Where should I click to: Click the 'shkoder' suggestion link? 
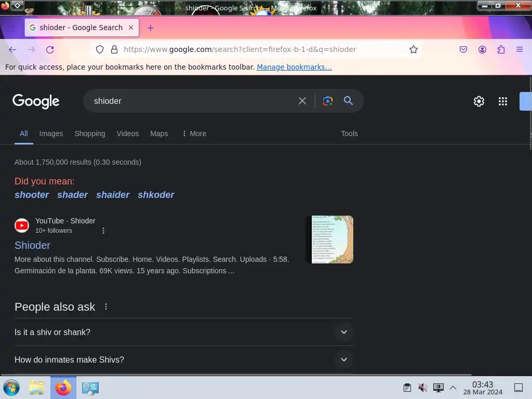pyautogui.click(x=156, y=195)
